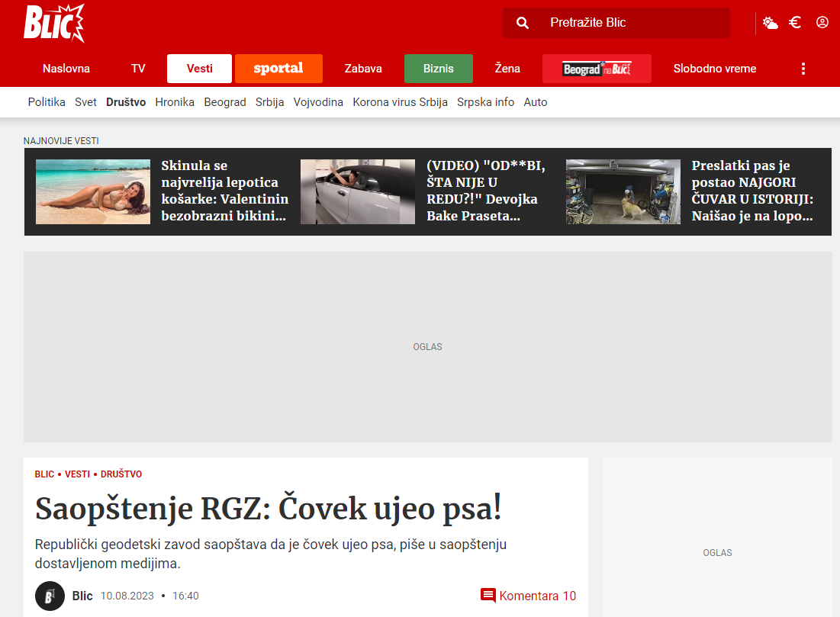The width and height of the screenshot is (840, 617).
Task: Open the Vojvodina subcategory
Action: [x=318, y=101]
